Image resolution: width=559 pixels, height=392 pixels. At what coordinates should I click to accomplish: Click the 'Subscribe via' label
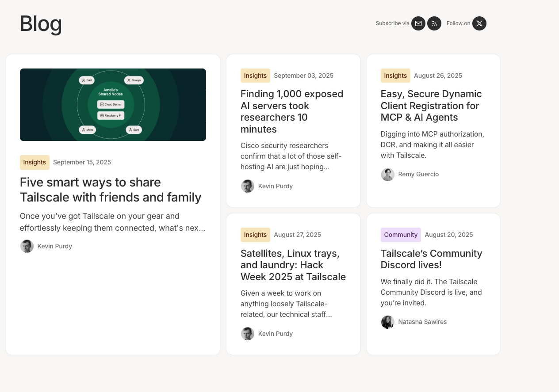click(x=392, y=23)
